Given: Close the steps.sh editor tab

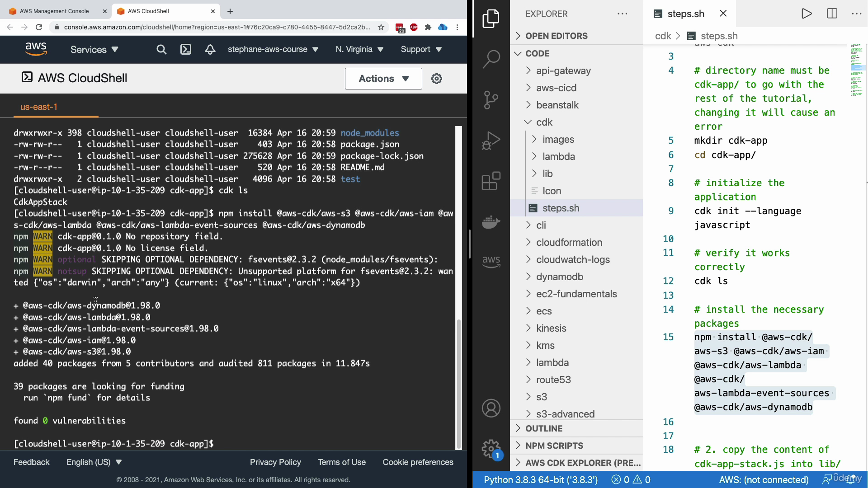Looking at the screenshot, I should coord(723,14).
